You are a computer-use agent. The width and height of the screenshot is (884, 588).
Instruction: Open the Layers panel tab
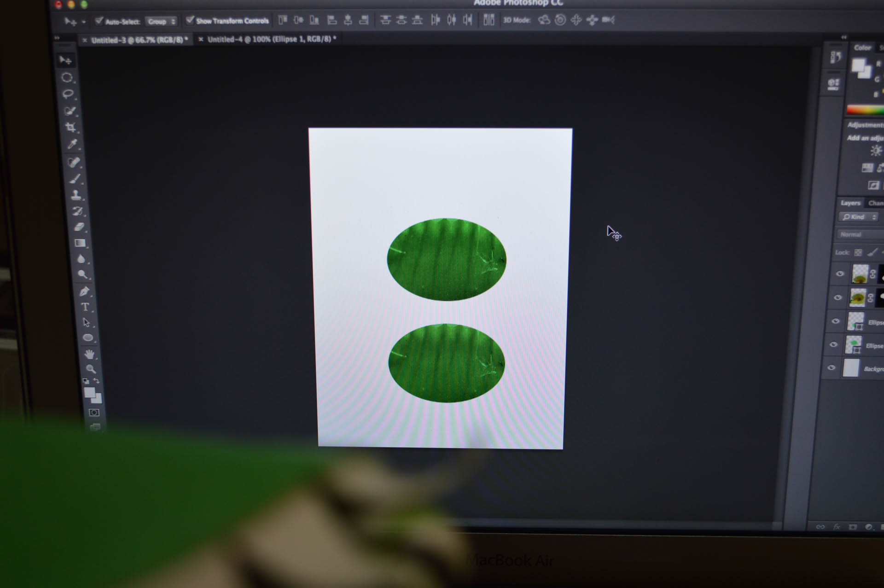coord(850,203)
